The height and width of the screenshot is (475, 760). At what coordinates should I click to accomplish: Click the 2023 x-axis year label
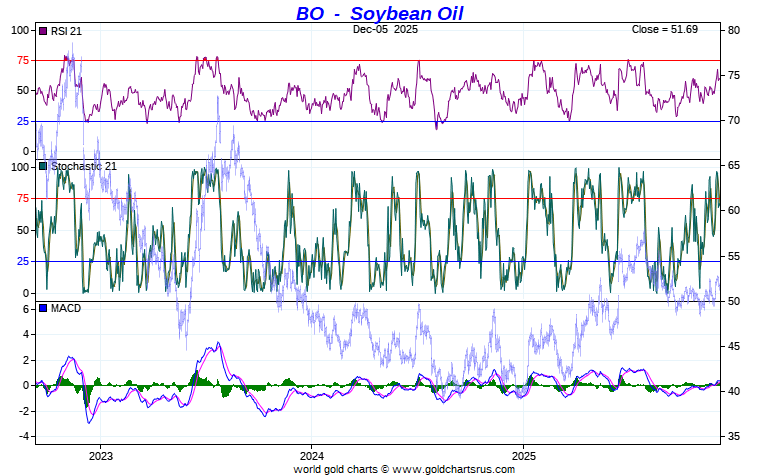tap(101, 456)
